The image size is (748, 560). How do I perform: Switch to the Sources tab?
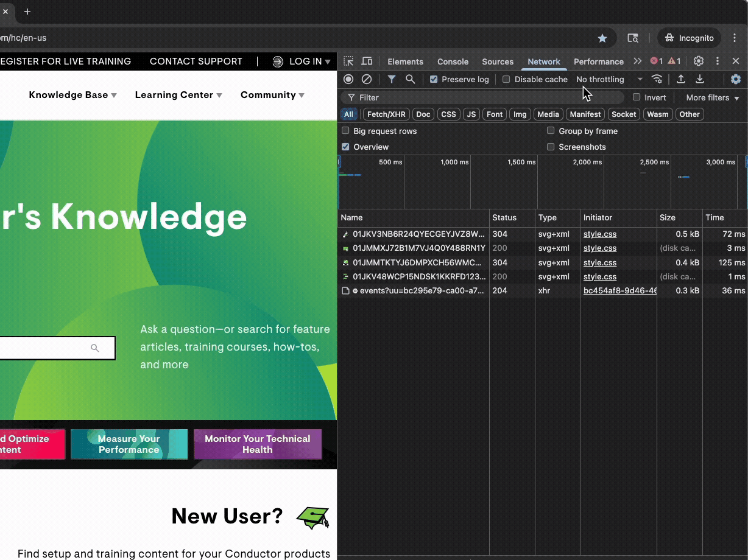pyautogui.click(x=498, y=61)
